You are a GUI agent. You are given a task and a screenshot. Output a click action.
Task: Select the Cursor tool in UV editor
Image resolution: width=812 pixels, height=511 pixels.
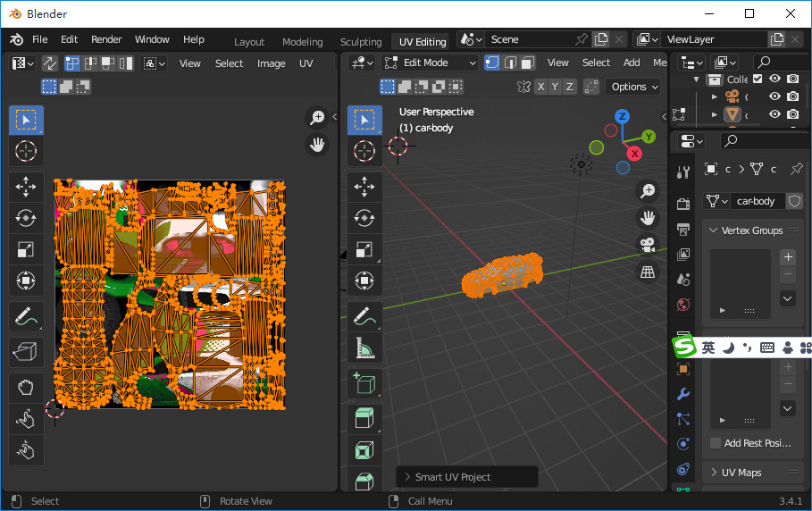26,151
